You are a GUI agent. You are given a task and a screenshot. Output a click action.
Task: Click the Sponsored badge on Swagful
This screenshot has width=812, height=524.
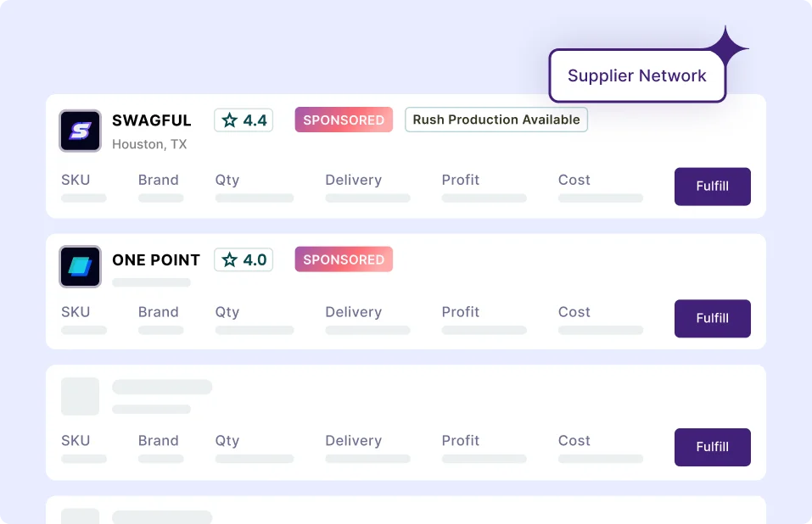click(x=344, y=120)
